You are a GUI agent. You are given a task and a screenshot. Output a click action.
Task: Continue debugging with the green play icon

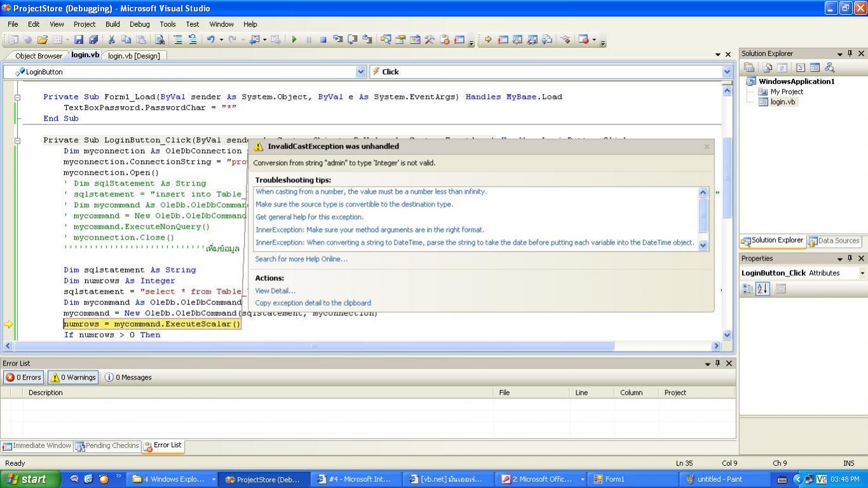(x=294, y=39)
